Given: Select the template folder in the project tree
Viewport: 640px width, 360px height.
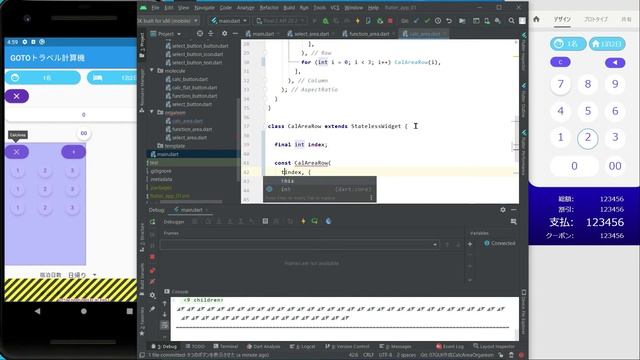Looking at the screenshot, I should 175,146.
